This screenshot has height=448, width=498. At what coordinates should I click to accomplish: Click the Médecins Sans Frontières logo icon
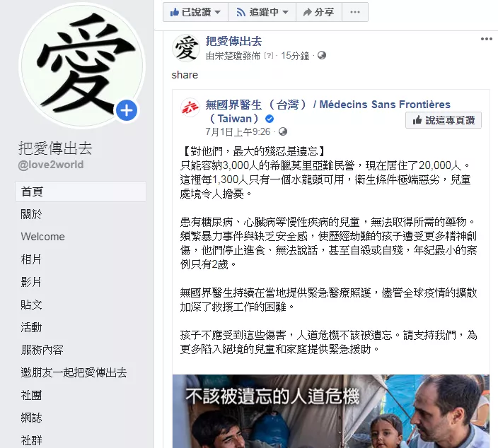190,107
